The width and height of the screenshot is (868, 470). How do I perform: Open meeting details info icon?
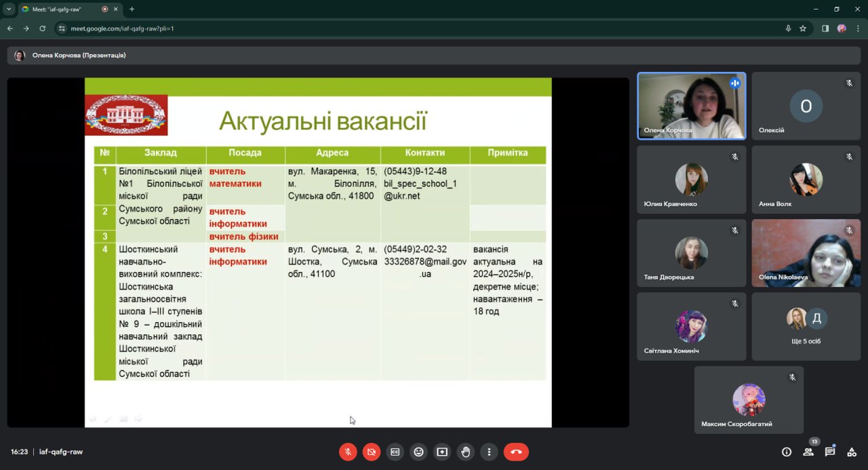click(787, 452)
